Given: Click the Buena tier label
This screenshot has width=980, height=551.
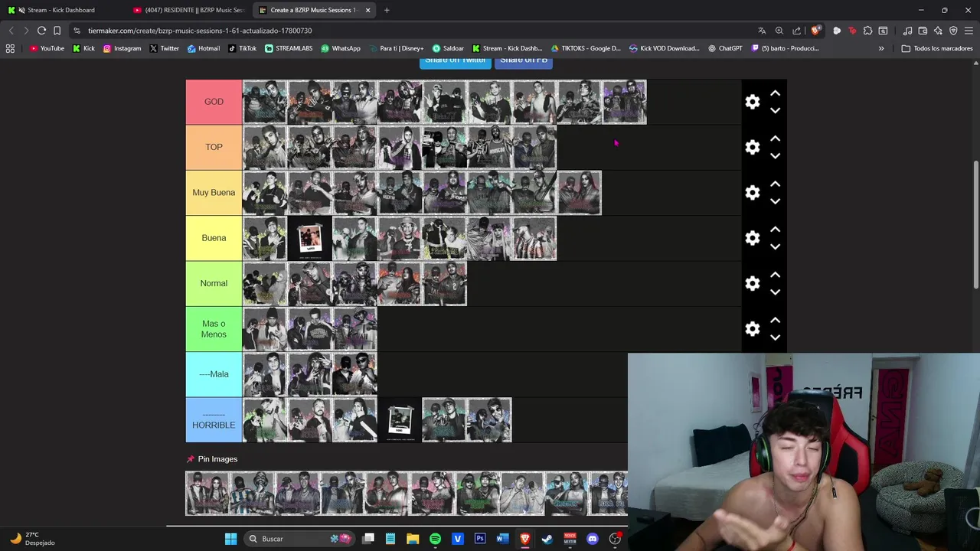Looking at the screenshot, I should point(214,238).
